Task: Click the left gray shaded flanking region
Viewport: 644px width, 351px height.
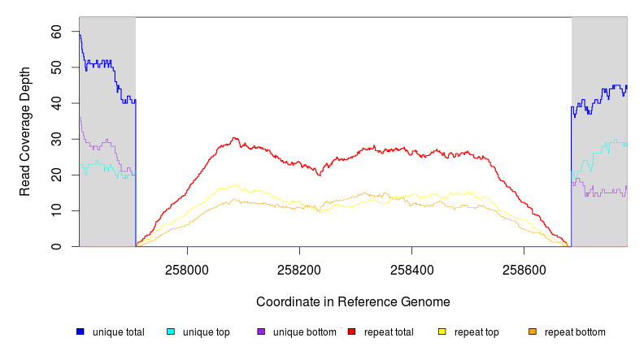Action: point(107,203)
